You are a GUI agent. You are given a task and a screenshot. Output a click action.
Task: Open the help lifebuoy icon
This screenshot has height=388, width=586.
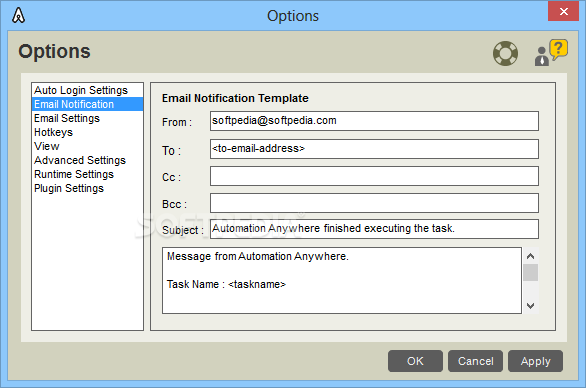click(505, 53)
